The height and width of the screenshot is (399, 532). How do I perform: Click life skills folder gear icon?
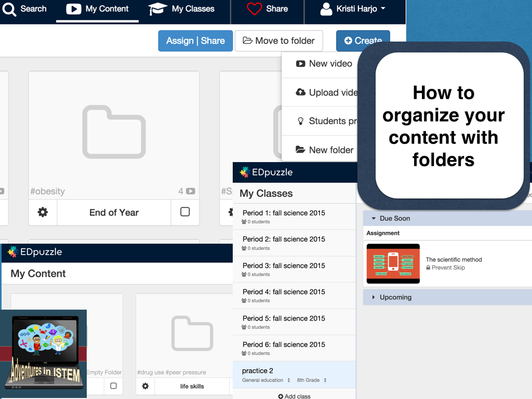(145, 386)
